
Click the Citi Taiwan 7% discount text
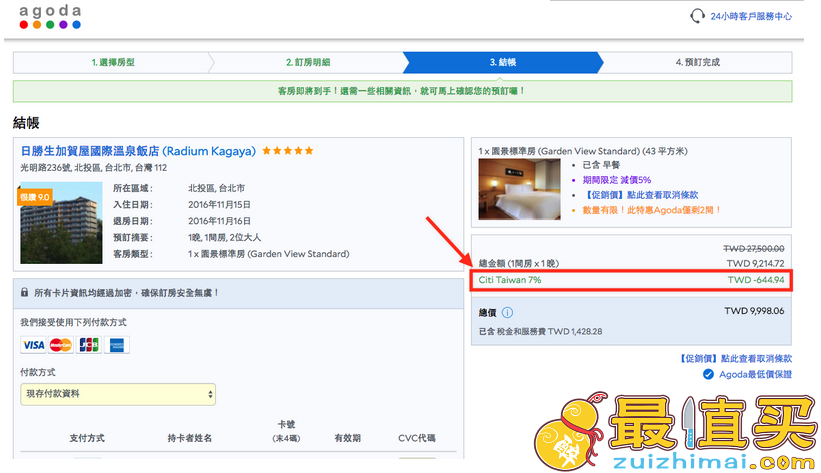coord(509,280)
